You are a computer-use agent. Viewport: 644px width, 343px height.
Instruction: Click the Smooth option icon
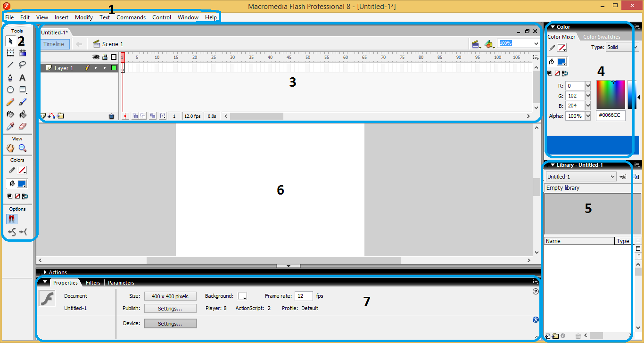pyautogui.click(x=12, y=231)
